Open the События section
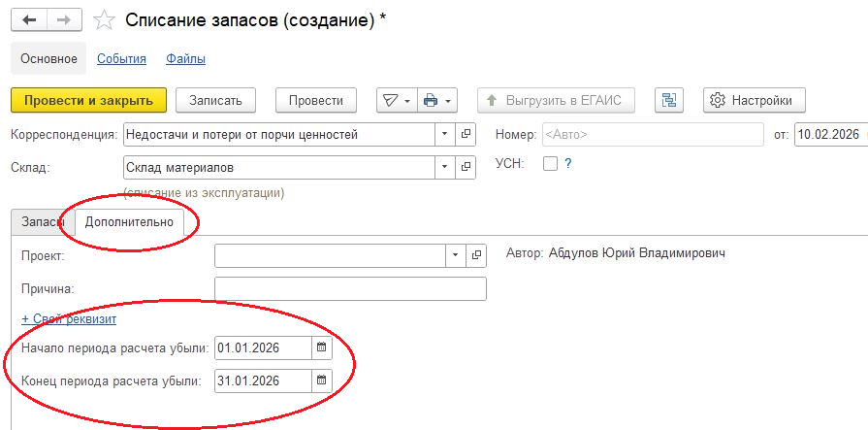 121,58
